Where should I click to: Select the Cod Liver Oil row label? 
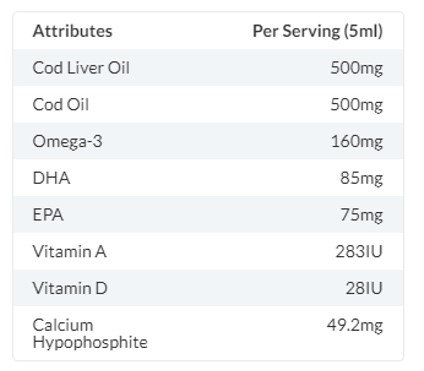(81, 68)
